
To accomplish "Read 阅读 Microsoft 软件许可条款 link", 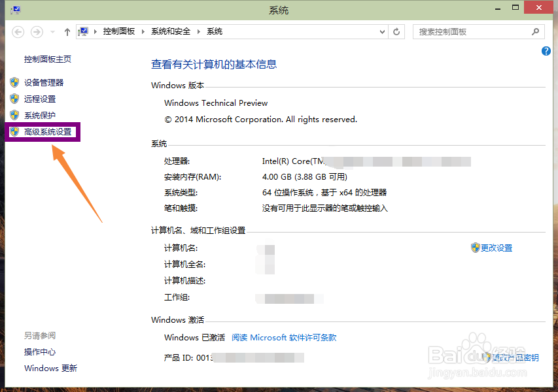I will point(284,338).
